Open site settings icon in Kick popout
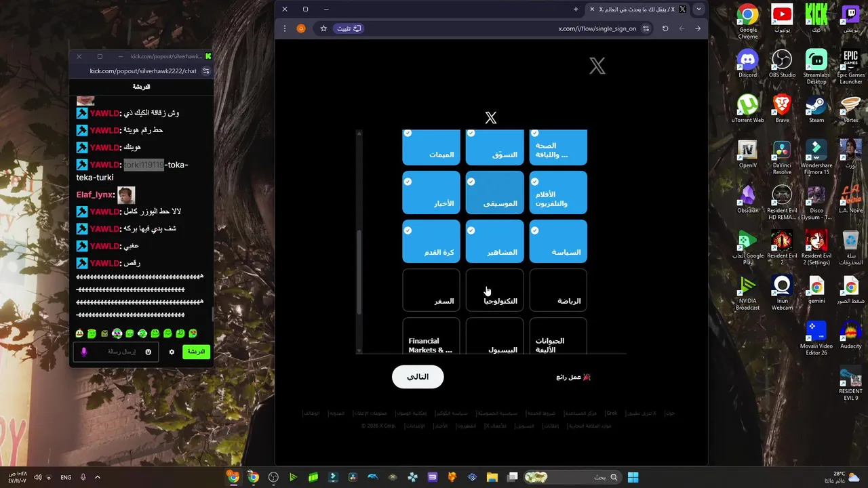Screen dimensions: 868x488 (x=206, y=70)
